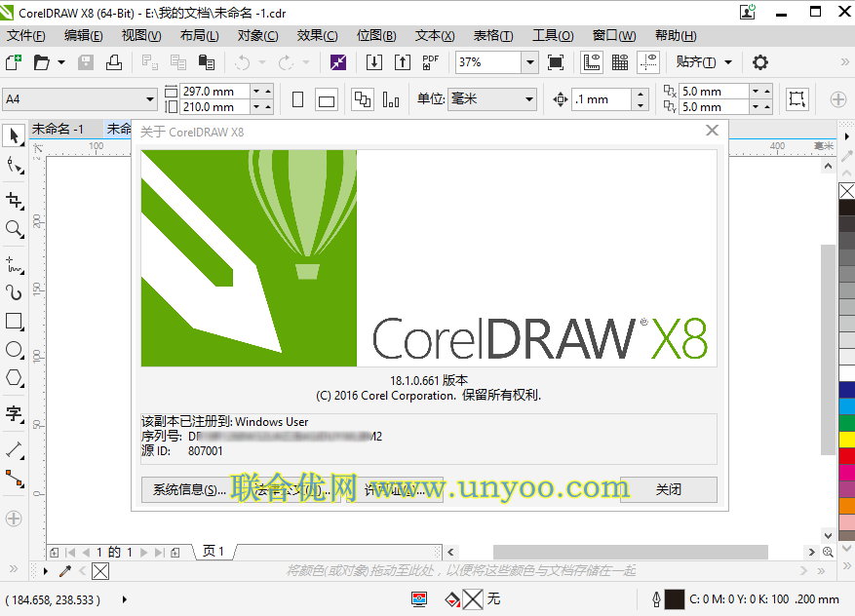Go to the last page button
The width and height of the screenshot is (855, 616).
159,553
